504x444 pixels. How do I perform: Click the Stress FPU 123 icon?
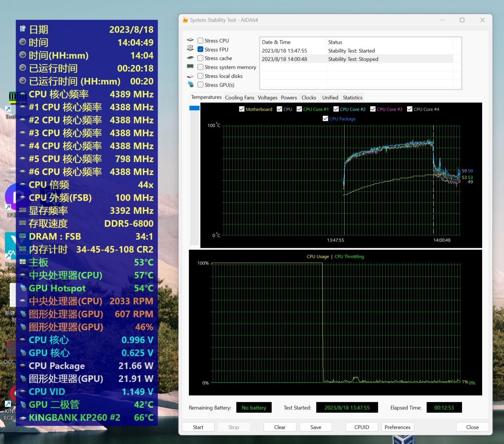190,48
